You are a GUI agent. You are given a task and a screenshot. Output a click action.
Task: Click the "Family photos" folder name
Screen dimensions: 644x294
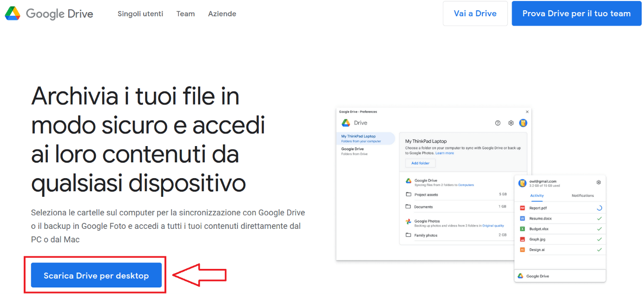[426, 235]
